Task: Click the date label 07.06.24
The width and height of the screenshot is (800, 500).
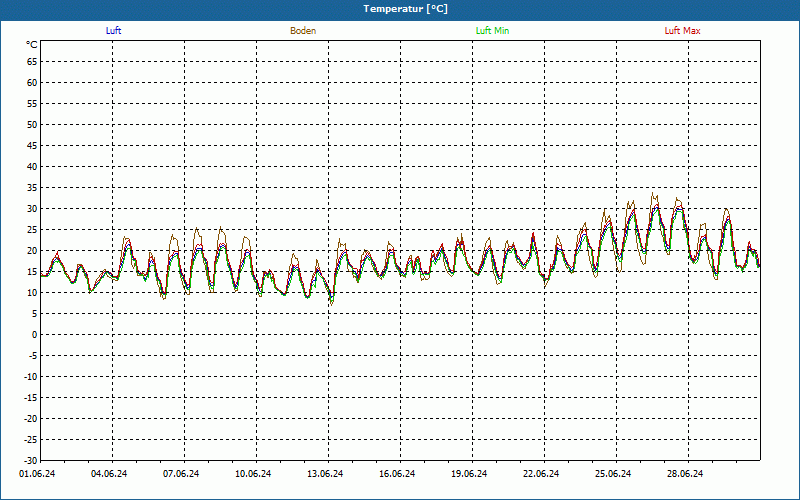Action: (x=181, y=474)
